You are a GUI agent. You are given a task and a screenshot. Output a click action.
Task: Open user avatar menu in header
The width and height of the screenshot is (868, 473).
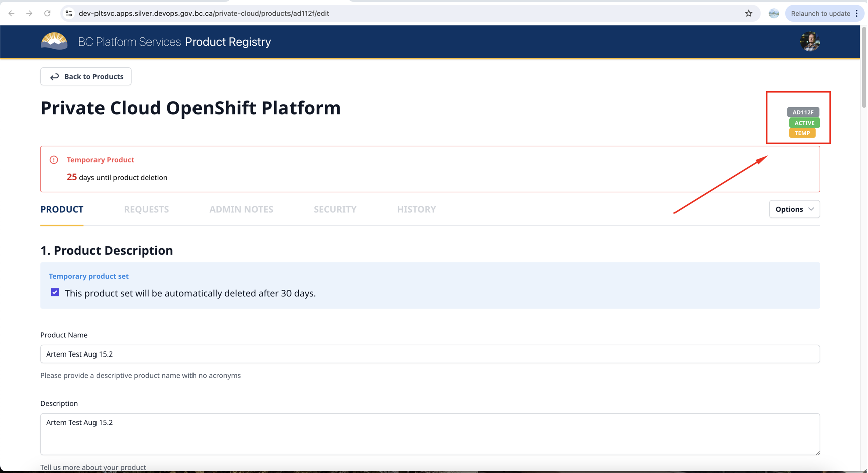click(810, 41)
